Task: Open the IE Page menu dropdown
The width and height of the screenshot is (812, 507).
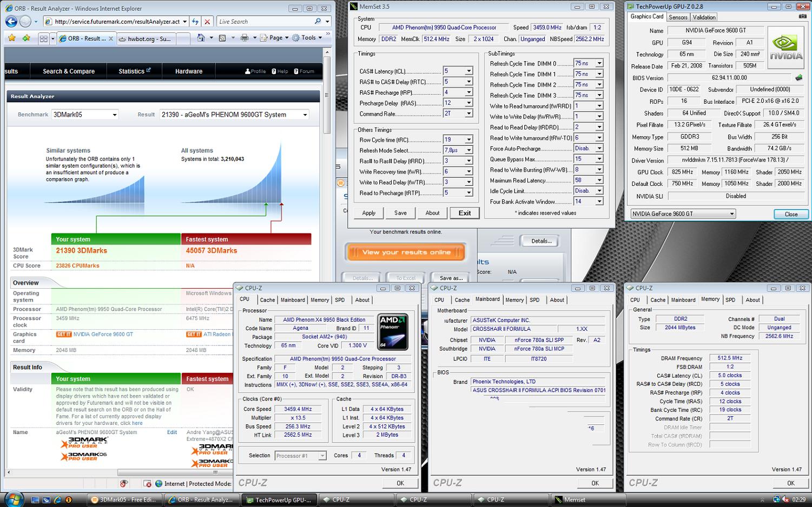Action: coord(274,38)
